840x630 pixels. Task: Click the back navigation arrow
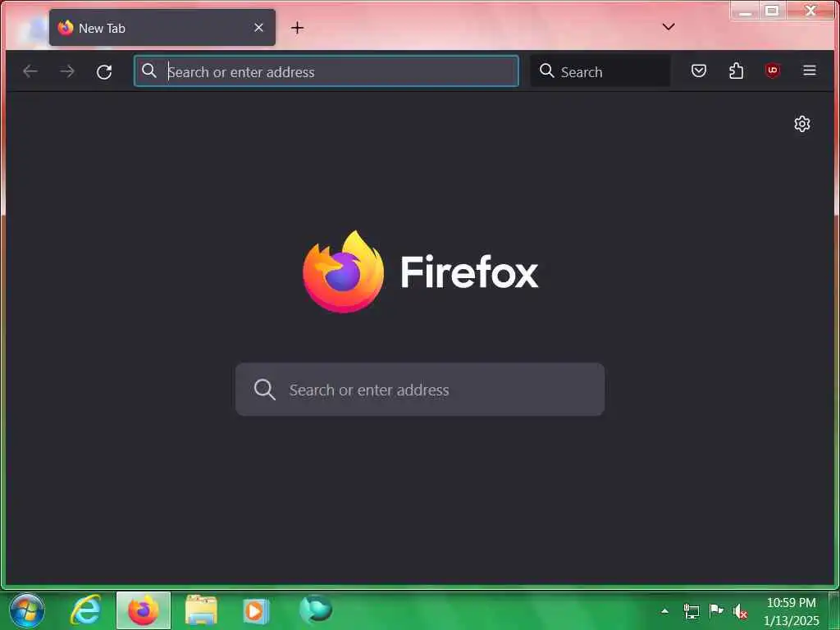30,71
